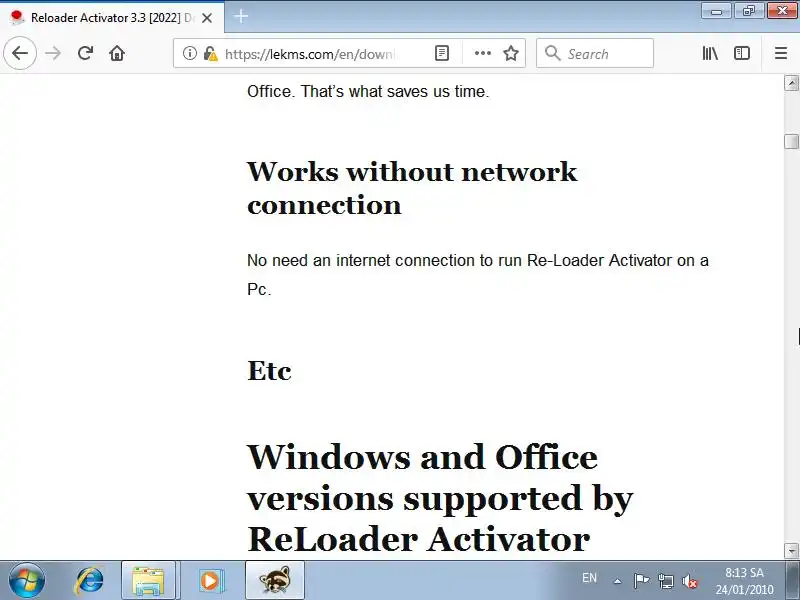Viewport: 800px width, 600px height.
Task: Launch Internet Explorer from the taskbar
Action: [x=89, y=581]
